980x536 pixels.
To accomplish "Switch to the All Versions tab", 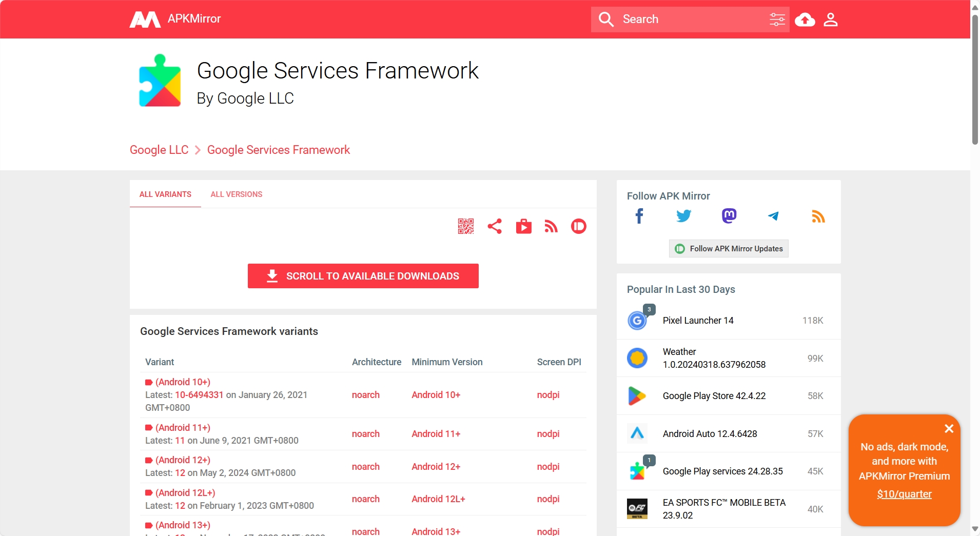I will tap(237, 194).
